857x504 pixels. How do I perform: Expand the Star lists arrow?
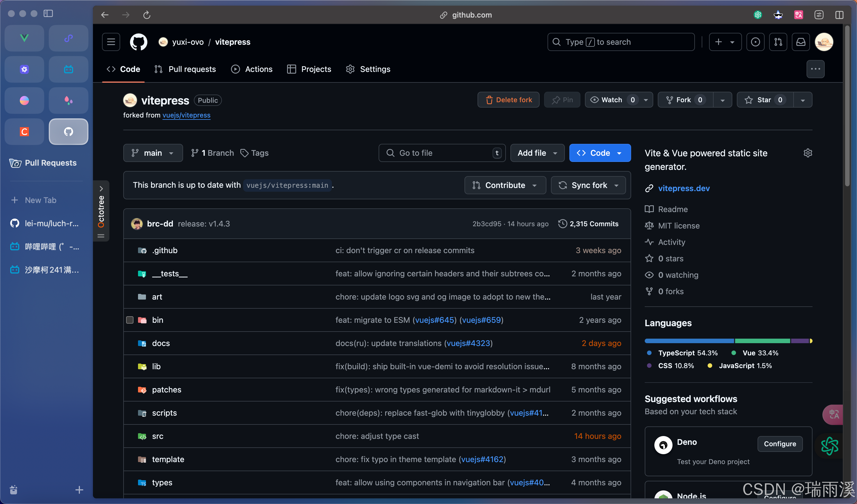pos(803,100)
